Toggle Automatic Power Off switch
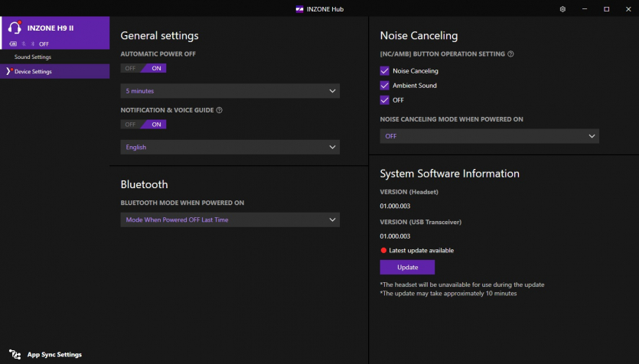 pos(143,68)
